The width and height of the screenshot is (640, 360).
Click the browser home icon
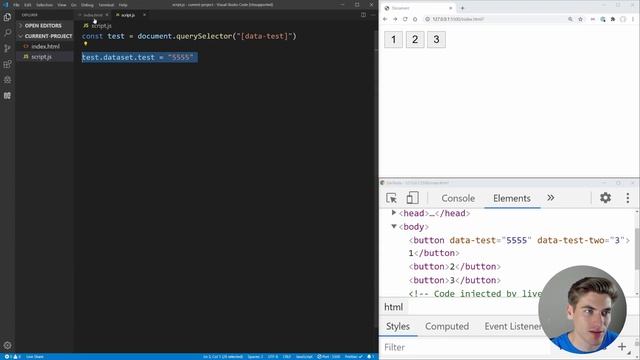415,19
